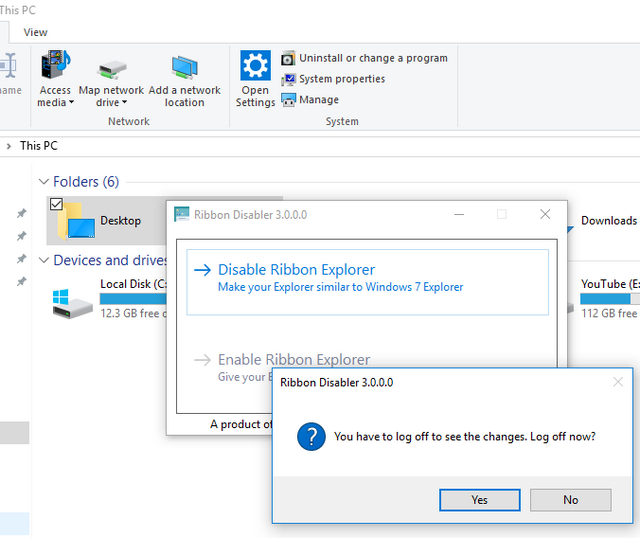Image resolution: width=640 pixels, height=538 pixels.
Task: Click the Manage label in System group
Action: coord(319,100)
